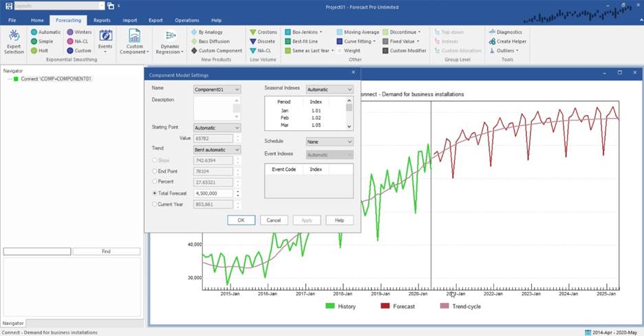644x336 pixels.
Task: Select the Current Year radio option
Action: pyautogui.click(x=154, y=204)
